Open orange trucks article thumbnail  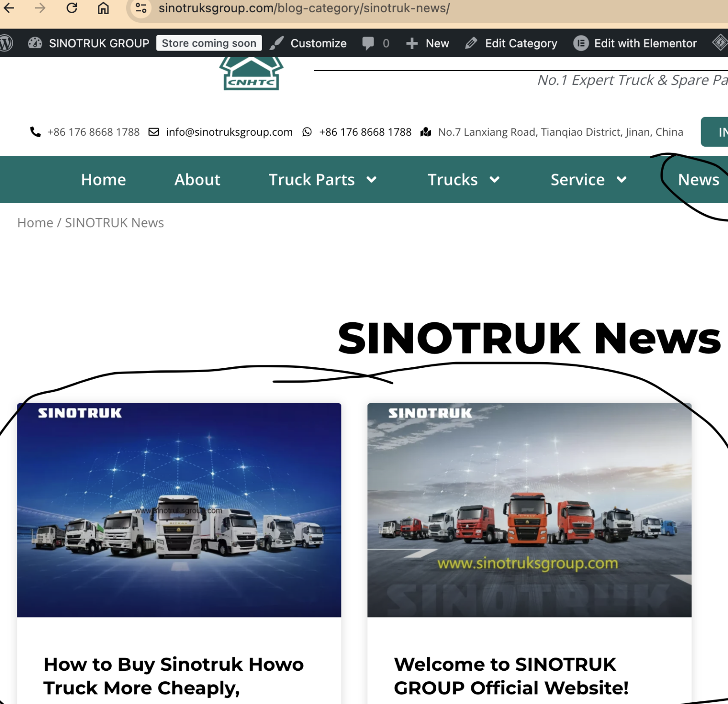[529, 510]
